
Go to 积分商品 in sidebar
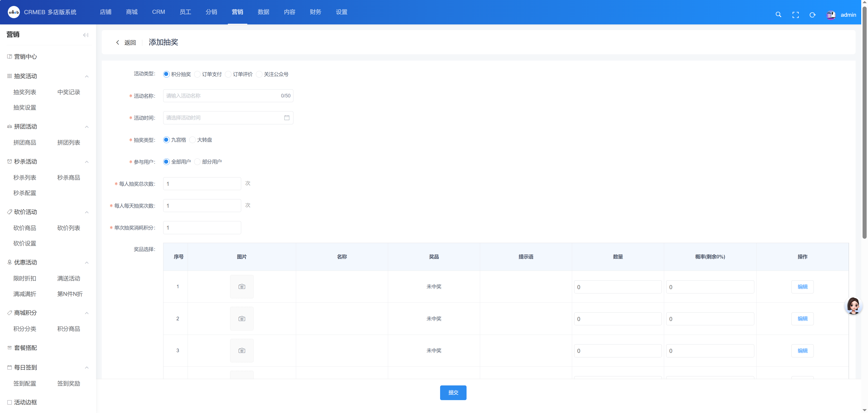(69, 329)
